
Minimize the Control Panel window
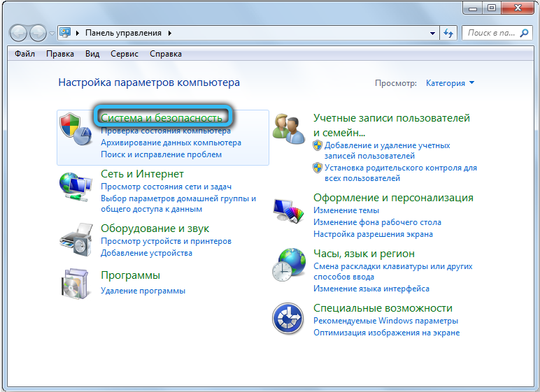(473, 8)
